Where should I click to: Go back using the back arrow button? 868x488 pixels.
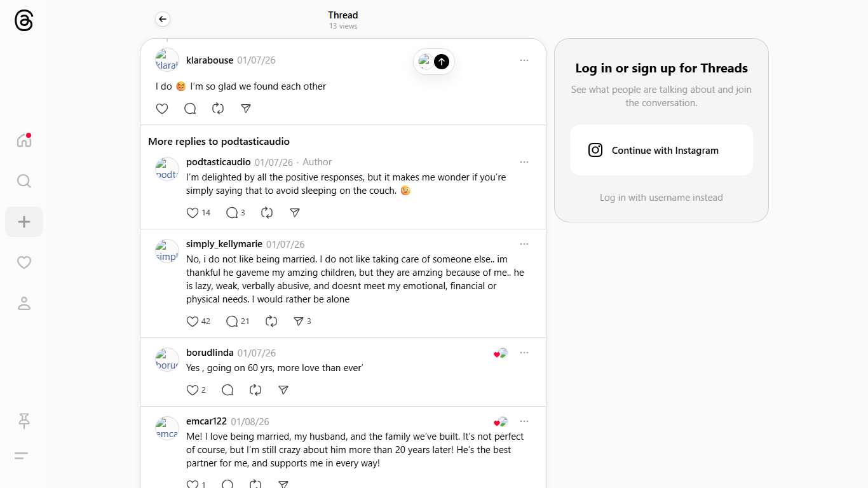(163, 19)
